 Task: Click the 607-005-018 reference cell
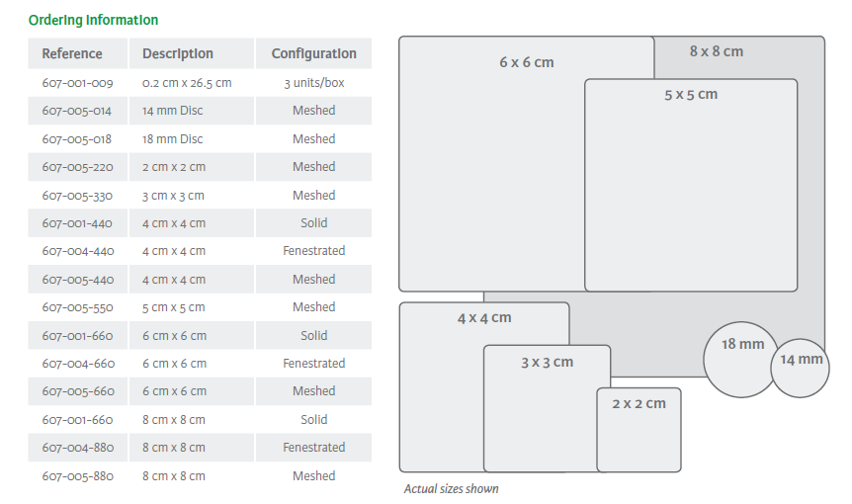tap(77, 139)
